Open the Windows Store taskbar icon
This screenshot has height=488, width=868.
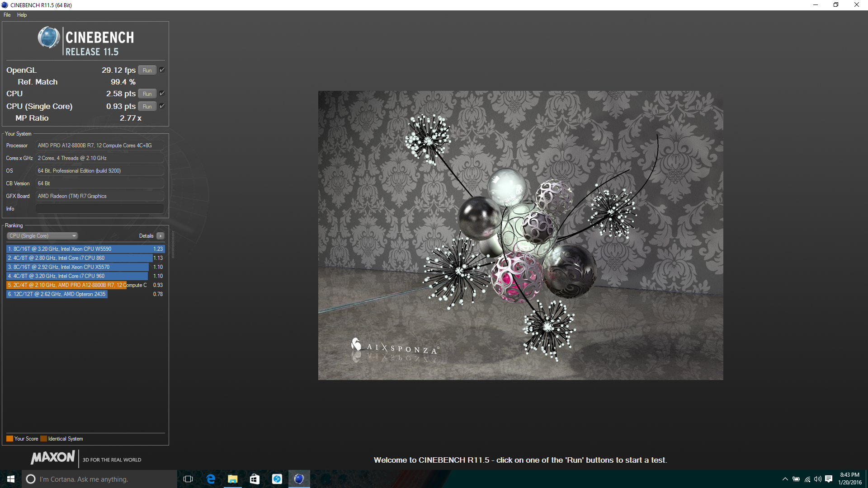[255, 479]
